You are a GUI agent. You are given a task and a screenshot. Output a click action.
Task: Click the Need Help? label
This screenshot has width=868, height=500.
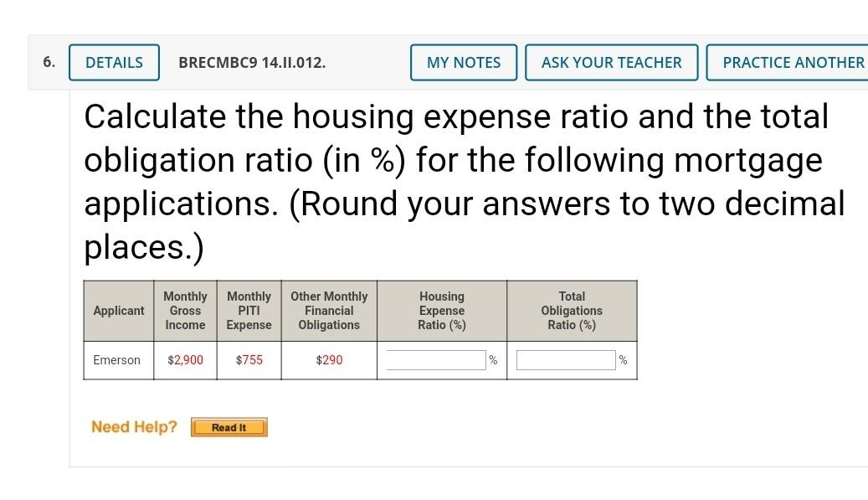[134, 427]
